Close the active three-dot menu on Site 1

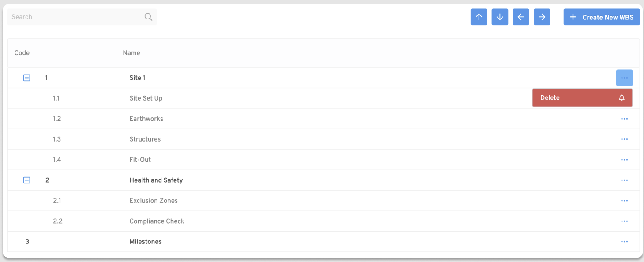click(624, 78)
